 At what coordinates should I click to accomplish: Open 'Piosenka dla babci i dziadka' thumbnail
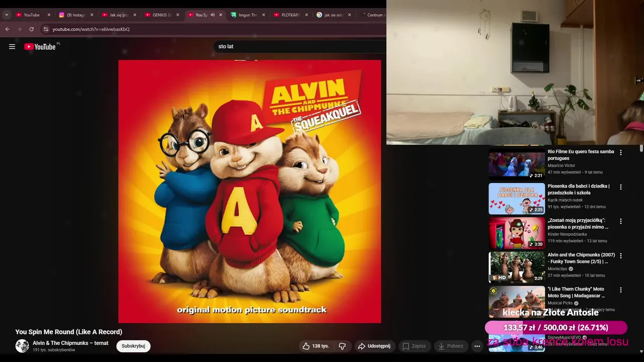click(517, 199)
